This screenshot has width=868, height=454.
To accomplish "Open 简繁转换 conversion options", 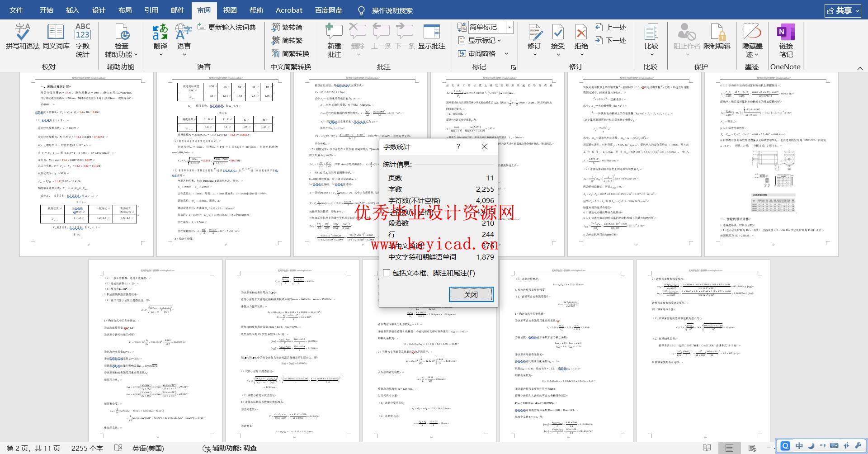I will coord(290,53).
